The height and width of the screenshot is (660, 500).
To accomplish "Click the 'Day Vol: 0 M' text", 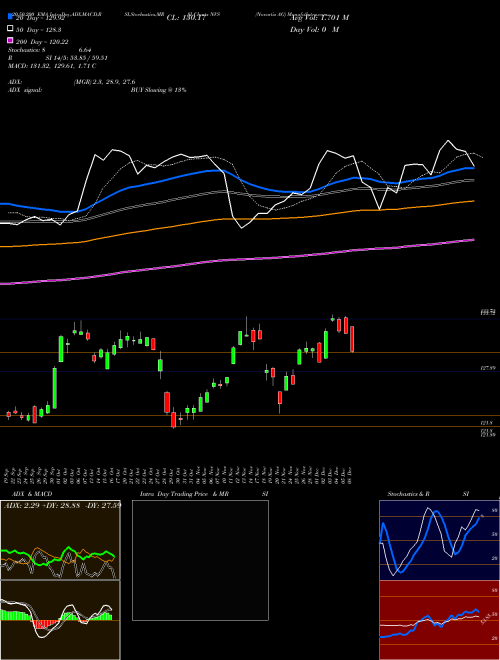I will click(x=314, y=30).
